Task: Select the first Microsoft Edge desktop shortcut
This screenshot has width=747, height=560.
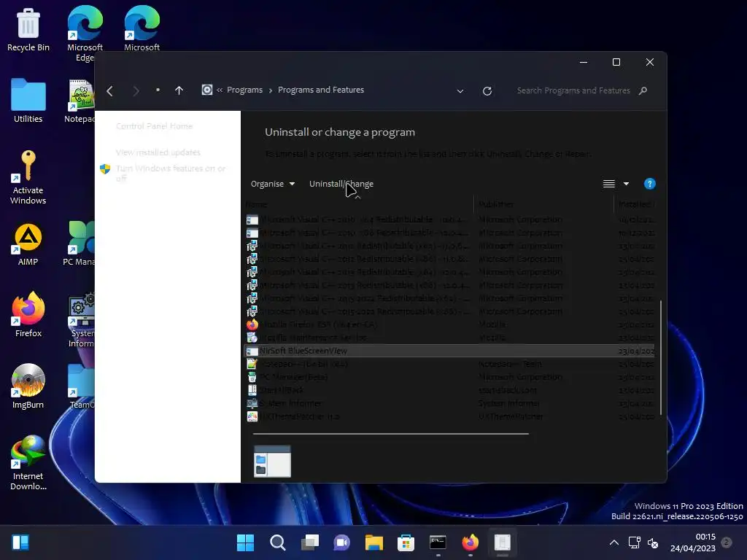Action: (85, 34)
